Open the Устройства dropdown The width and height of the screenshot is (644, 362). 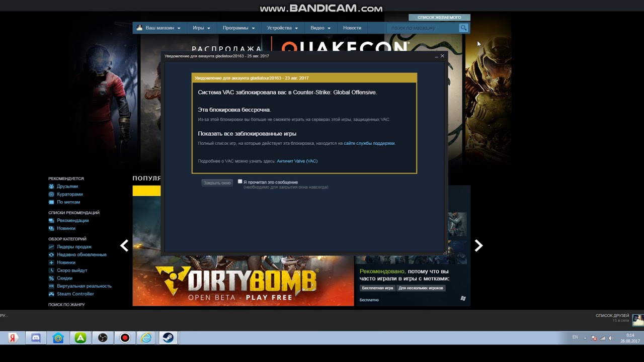coord(282,28)
